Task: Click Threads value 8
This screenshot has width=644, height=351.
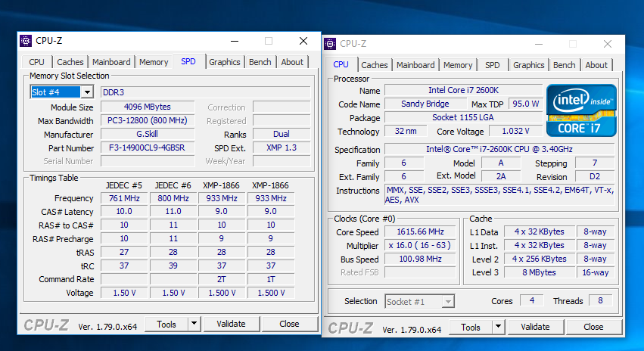Action: pyautogui.click(x=600, y=300)
